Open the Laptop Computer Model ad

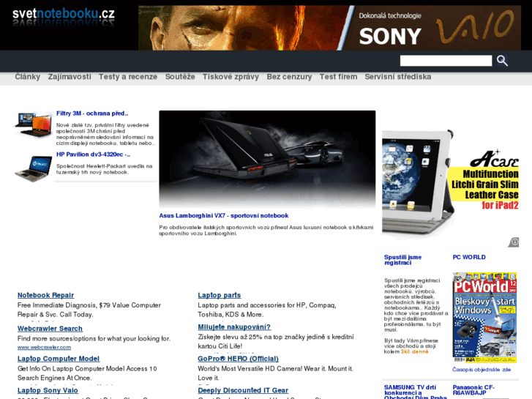(x=59, y=359)
